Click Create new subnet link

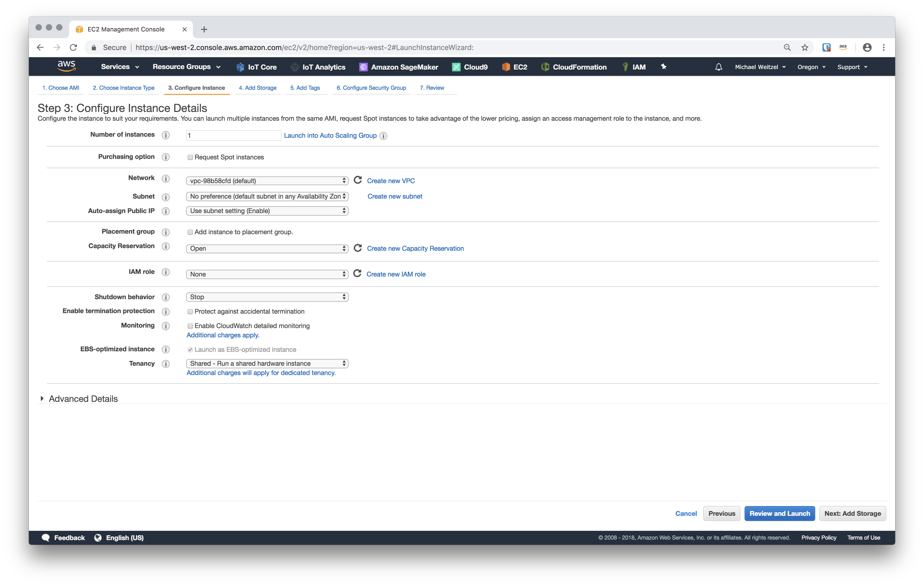395,196
